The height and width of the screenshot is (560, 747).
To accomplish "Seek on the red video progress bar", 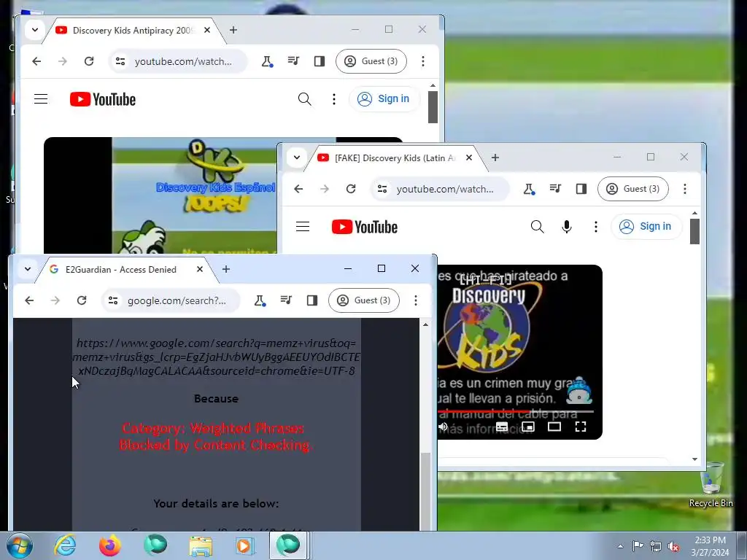I will click(x=516, y=411).
